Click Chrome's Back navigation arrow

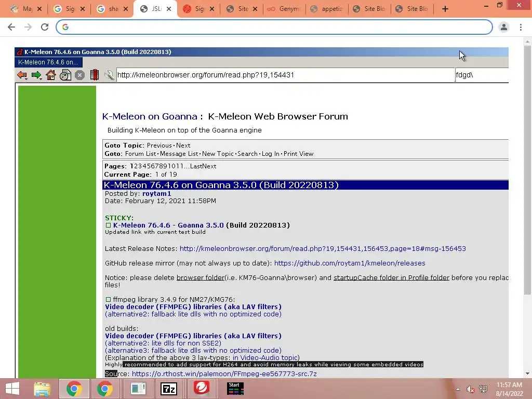11,27
